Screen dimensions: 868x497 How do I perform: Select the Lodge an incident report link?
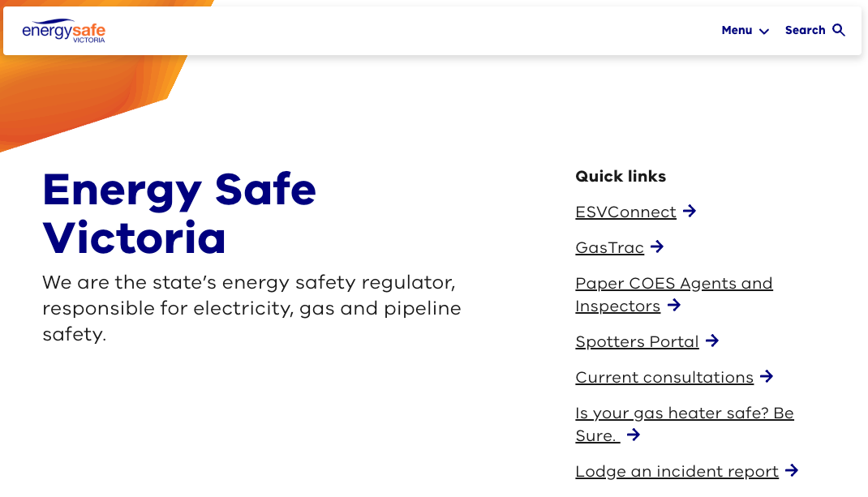pos(677,471)
